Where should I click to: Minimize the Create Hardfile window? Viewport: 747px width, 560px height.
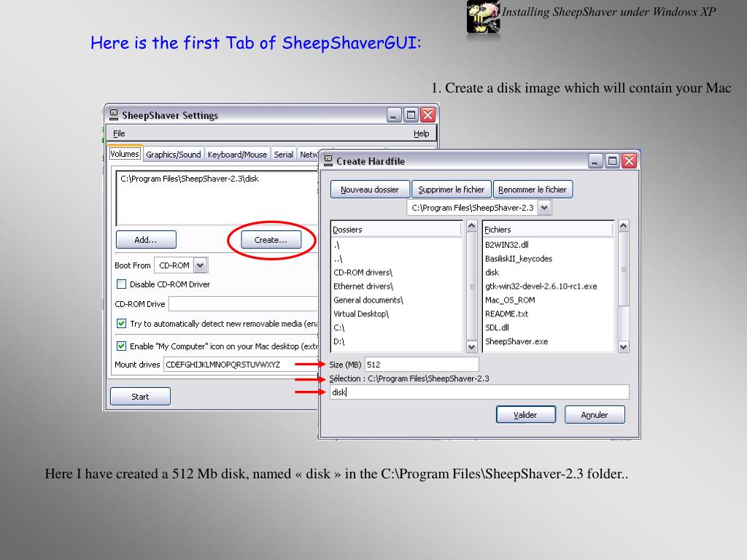point(595,161)
